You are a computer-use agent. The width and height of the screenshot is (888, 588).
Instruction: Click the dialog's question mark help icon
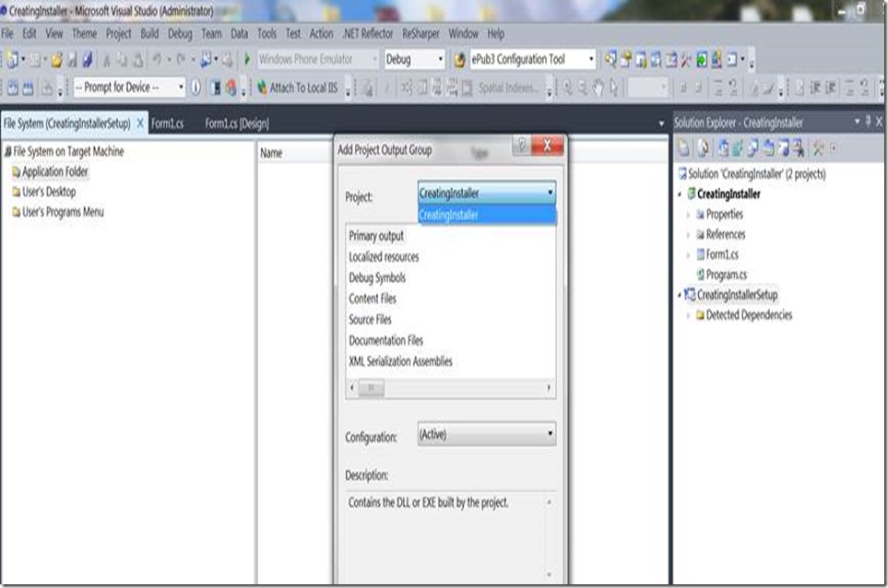click(x=520, y=146)
